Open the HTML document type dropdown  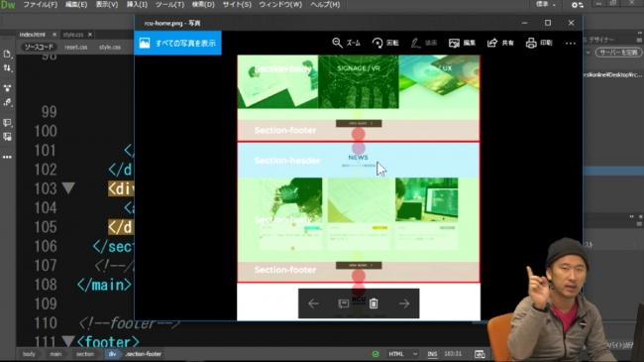pos(403,354)
